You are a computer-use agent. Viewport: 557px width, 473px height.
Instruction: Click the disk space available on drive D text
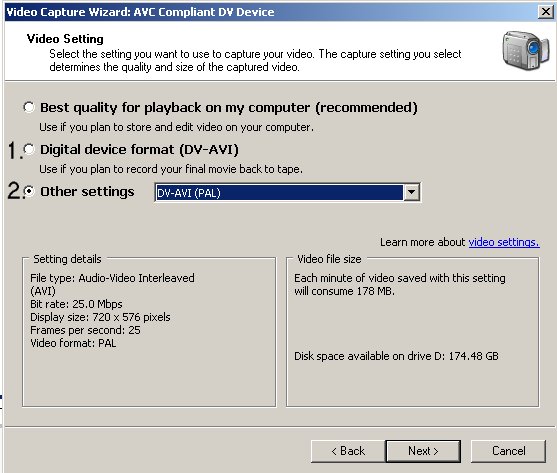396,356
